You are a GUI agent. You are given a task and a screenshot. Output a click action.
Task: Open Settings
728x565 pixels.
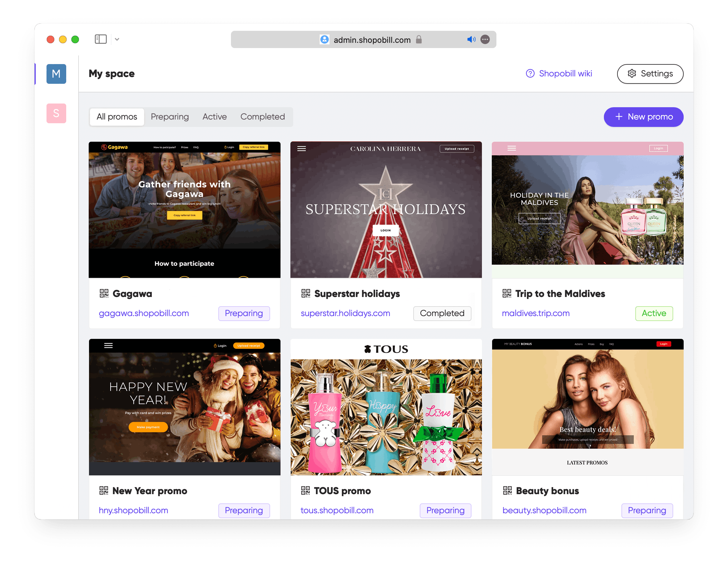(650, 74)
